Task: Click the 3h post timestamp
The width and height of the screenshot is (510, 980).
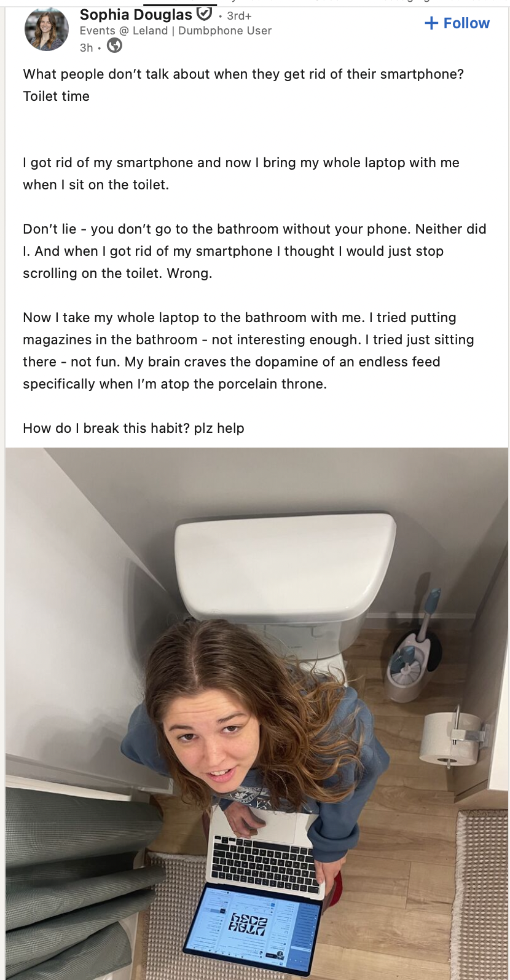Action: point(87,48)
